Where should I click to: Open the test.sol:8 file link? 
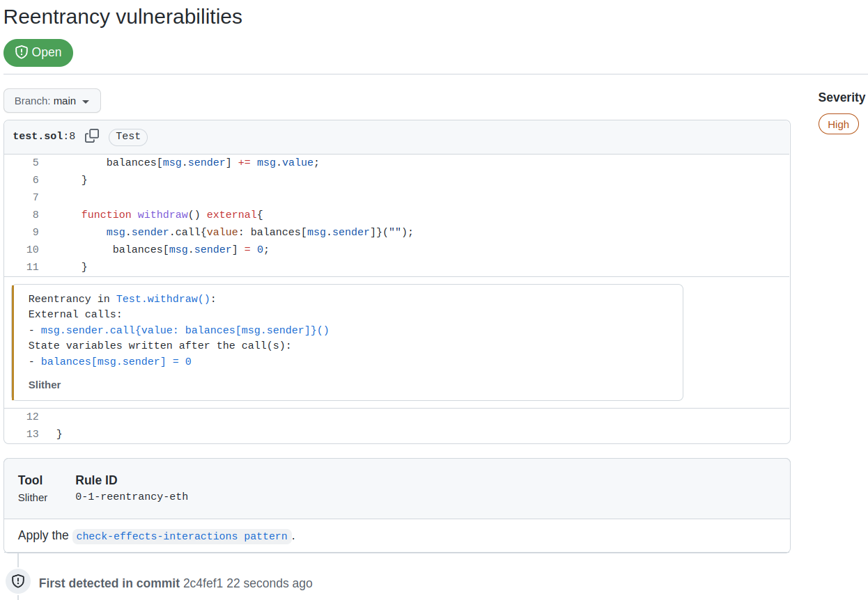(x=43, y=136)
